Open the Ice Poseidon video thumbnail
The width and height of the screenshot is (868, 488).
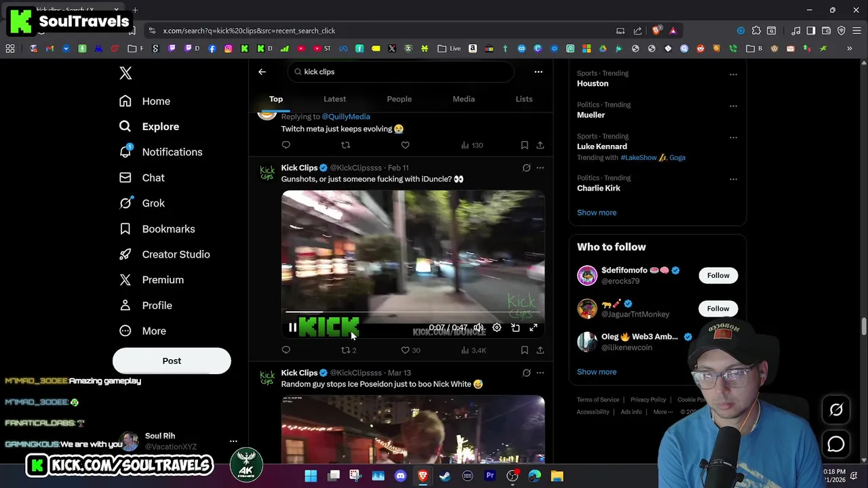413,430
